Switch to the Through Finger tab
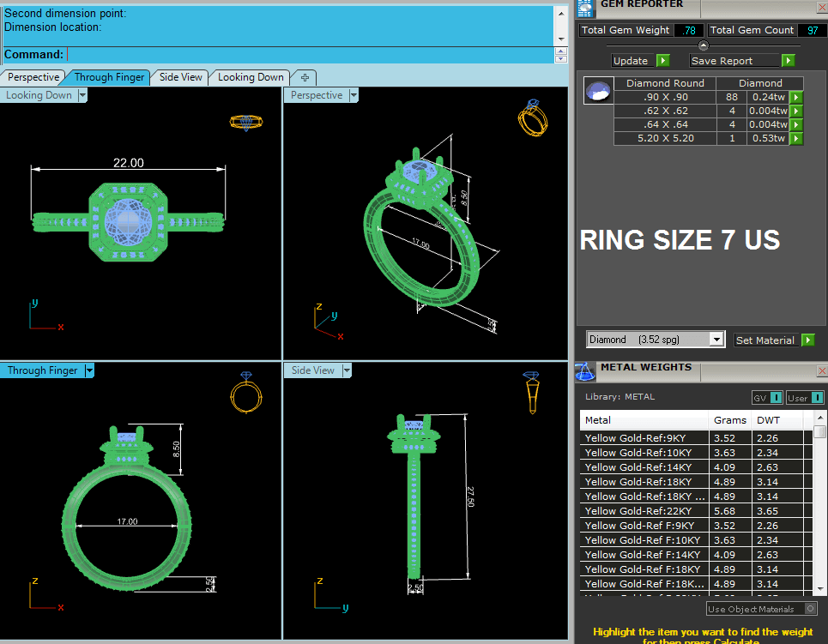Screen dimensions: 828x644 (x=109, y=77)
